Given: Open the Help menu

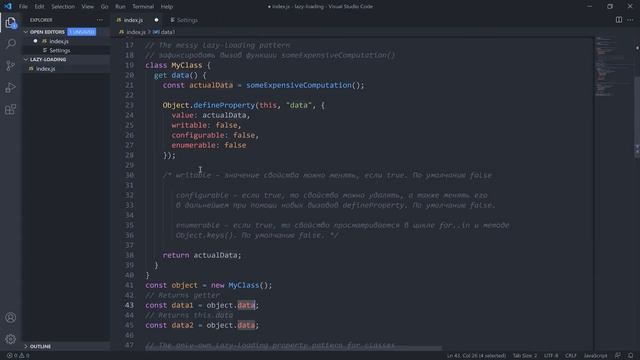Looking at the screenshot, I should 167,7.
